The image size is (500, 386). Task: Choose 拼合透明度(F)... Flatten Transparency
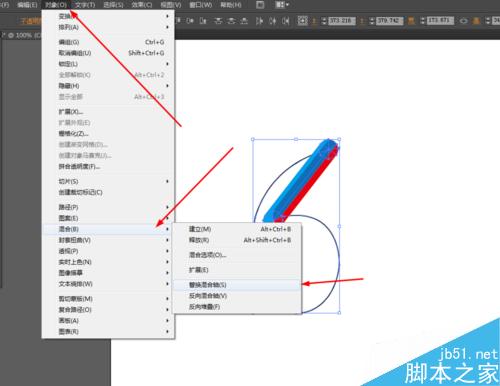(x=108, y=166)
